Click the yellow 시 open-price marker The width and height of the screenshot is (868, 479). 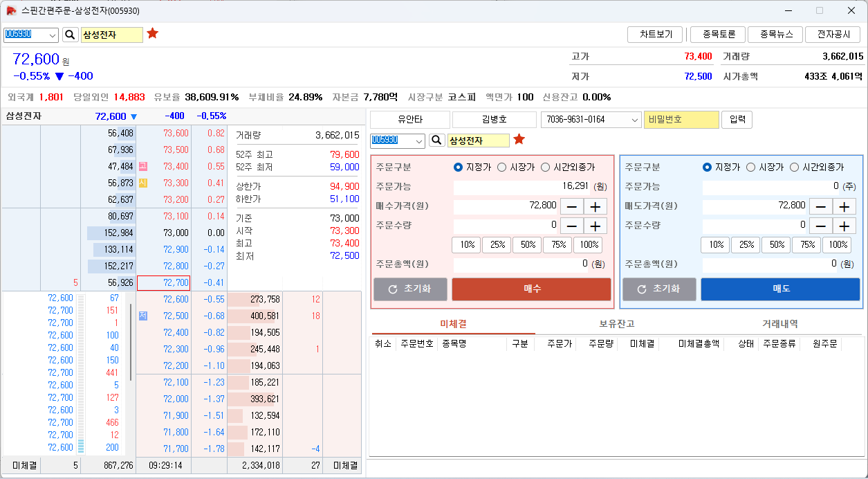tap(143, 183)
